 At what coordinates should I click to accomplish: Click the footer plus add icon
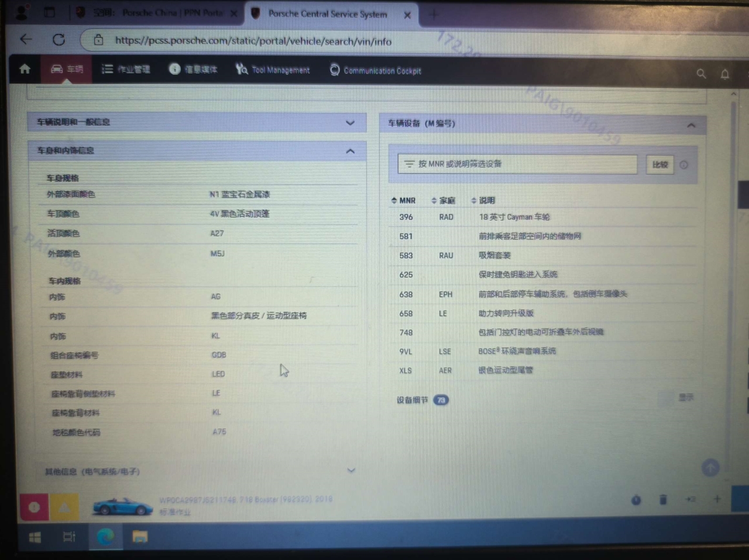(x=717, y=499)
